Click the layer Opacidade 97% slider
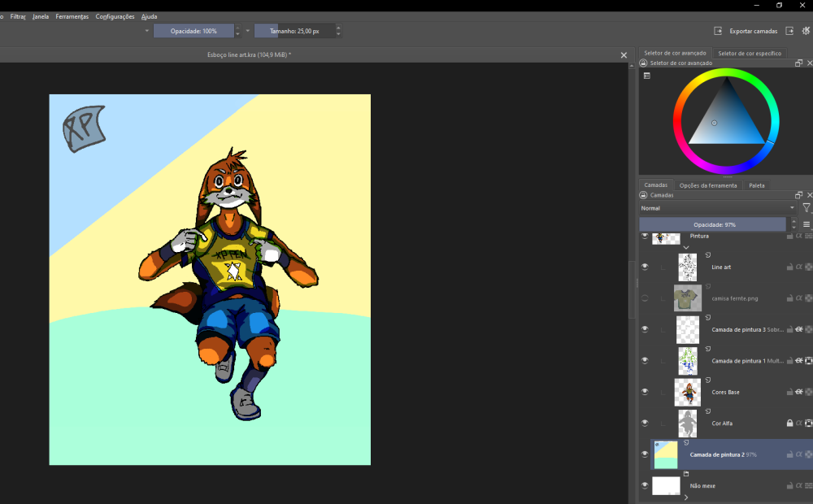The height and width of the screenshot is (504, 813). [x=715, y=224]
